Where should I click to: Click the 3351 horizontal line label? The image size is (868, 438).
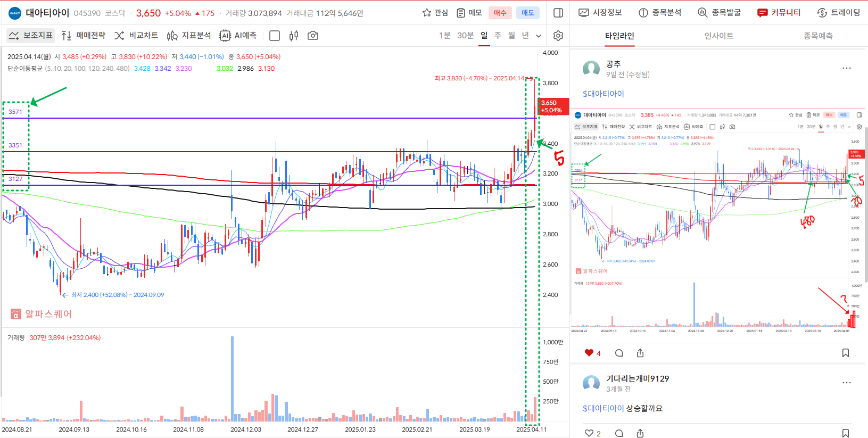coord(15,145)
